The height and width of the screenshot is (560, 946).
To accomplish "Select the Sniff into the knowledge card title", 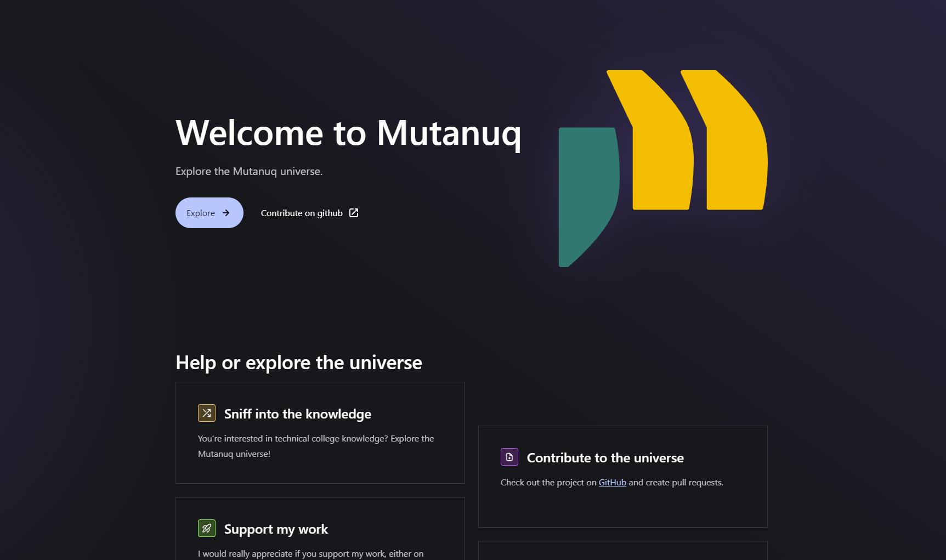I will [x=298, y=414].
